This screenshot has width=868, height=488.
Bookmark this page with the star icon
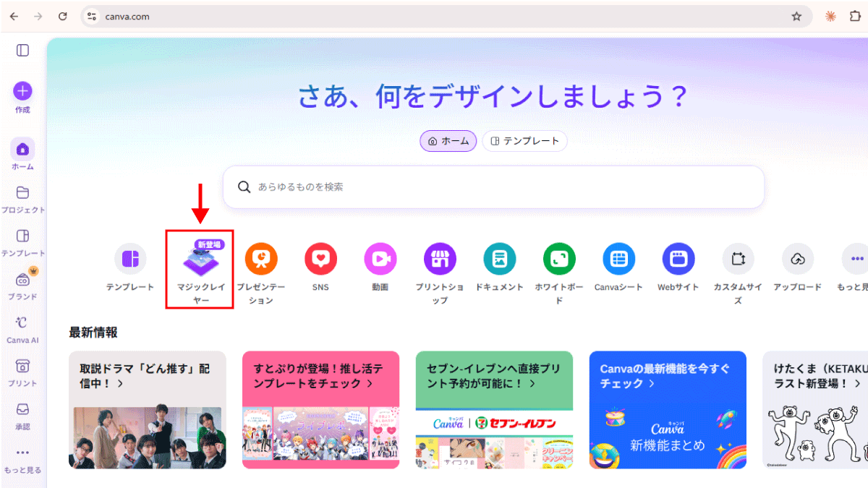pyautogui.click(x=796, y=16)
